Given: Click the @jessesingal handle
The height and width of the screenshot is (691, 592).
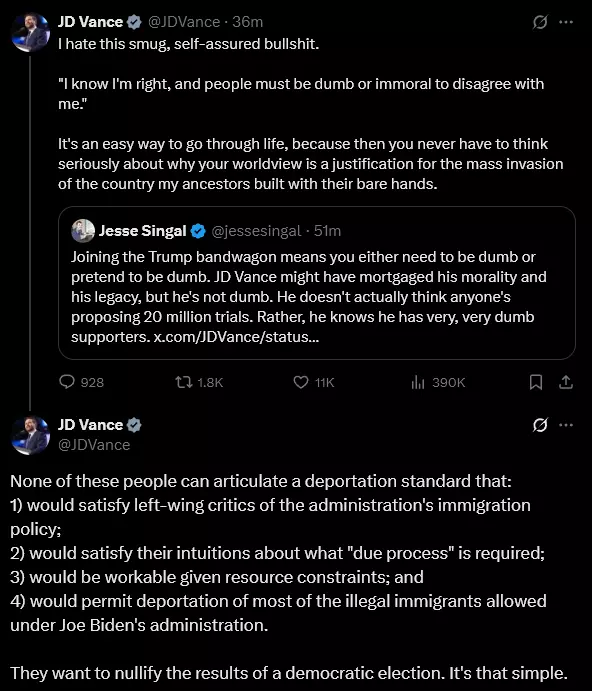Looking at the screenshot, I should [x=256, y=230].
